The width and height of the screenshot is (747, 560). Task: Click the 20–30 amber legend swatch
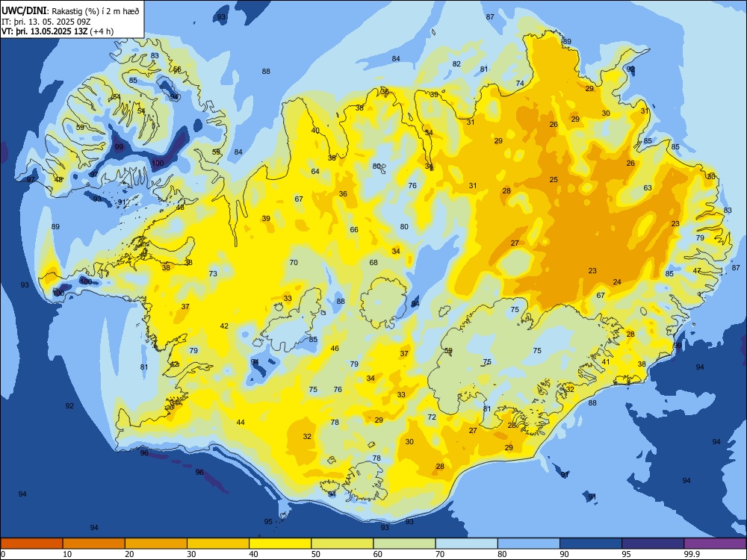tap(156, 544)
